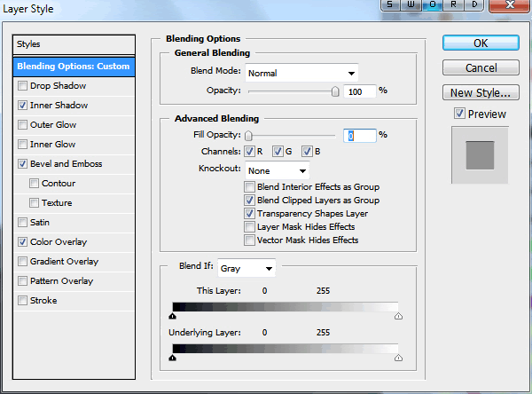Screen dimensions: 532x394
Task: Expand the Blend If Gray dropdown
Action: point(247,267)
